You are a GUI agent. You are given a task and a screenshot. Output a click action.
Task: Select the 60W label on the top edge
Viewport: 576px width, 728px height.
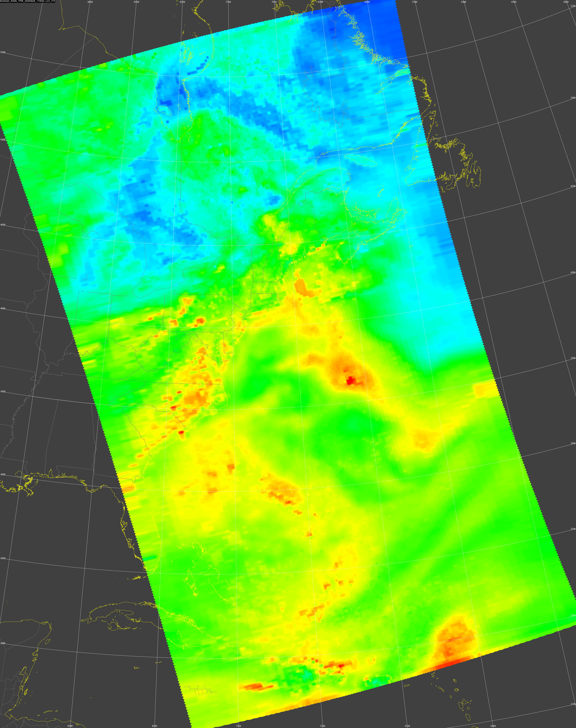click(367, 2)
